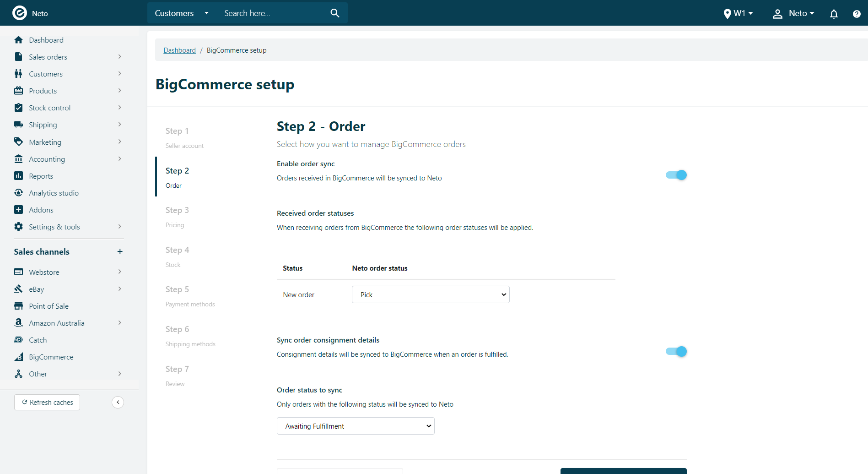This screenshot has width=868, height=474.
Task: Click the Webstore window icon
Action: 18,272
